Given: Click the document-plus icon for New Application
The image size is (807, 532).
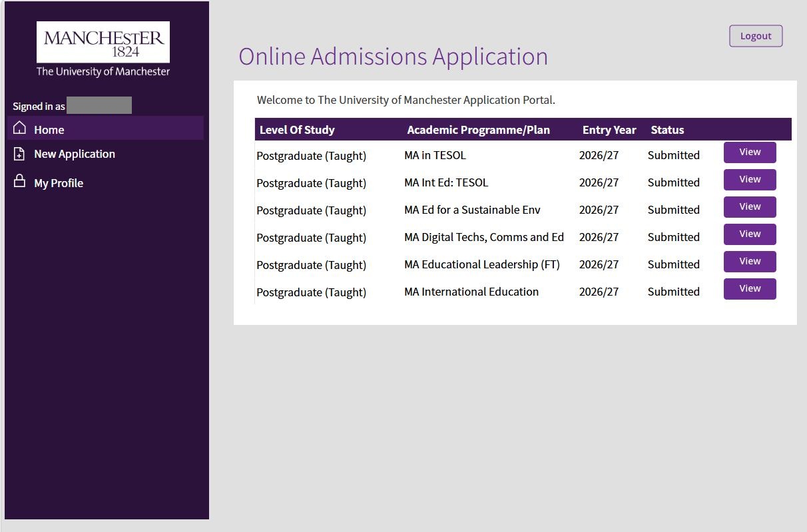Looking at the screenshot, I should pyautogui.click(x=20, y=154).
